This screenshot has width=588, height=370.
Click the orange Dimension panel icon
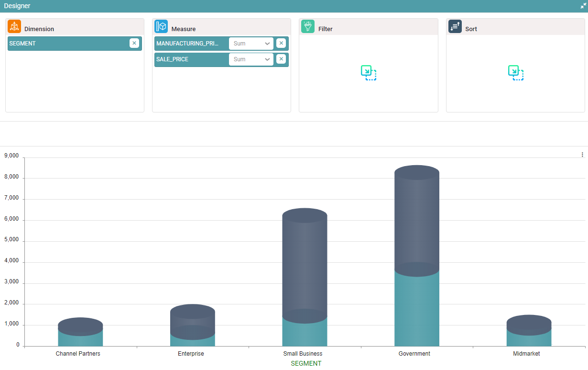[x=14, y=27]
